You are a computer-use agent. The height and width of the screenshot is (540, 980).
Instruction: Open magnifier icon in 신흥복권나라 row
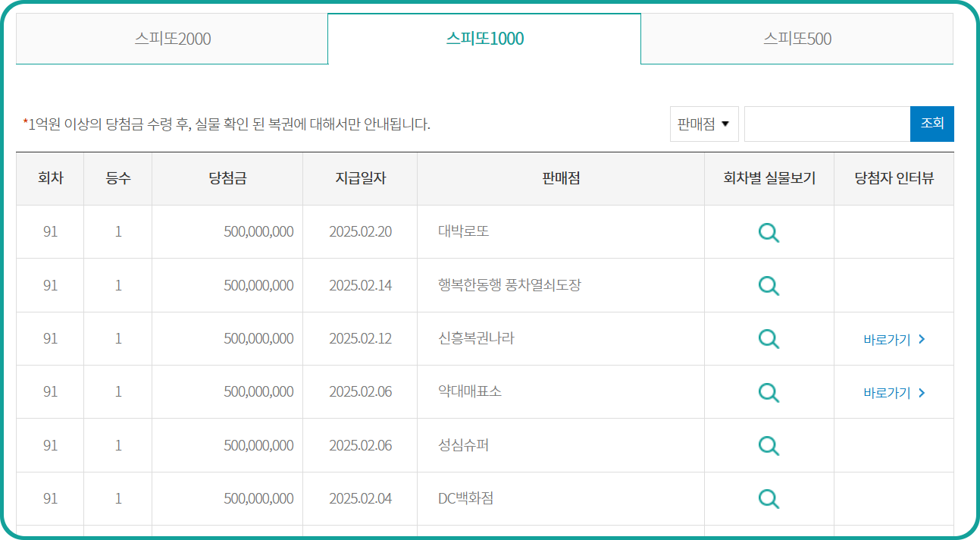click(769, 339)
